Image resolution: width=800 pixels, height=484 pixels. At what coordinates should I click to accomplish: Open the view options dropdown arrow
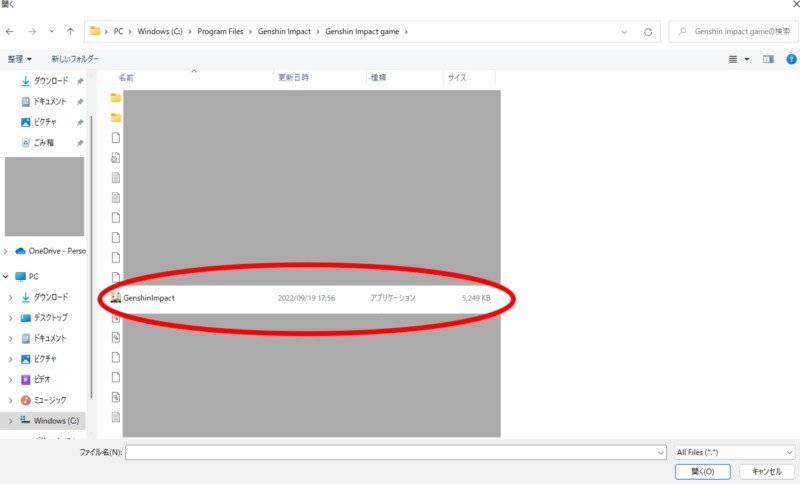(746, 59)
